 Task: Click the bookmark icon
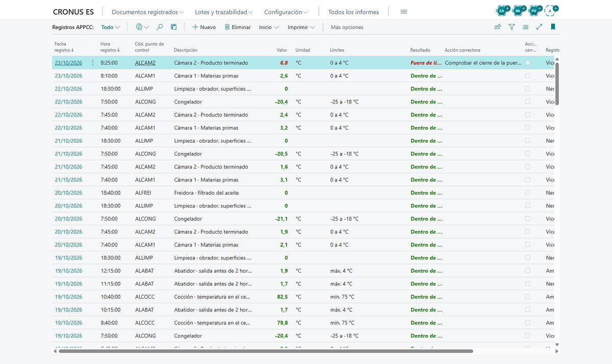553,27
